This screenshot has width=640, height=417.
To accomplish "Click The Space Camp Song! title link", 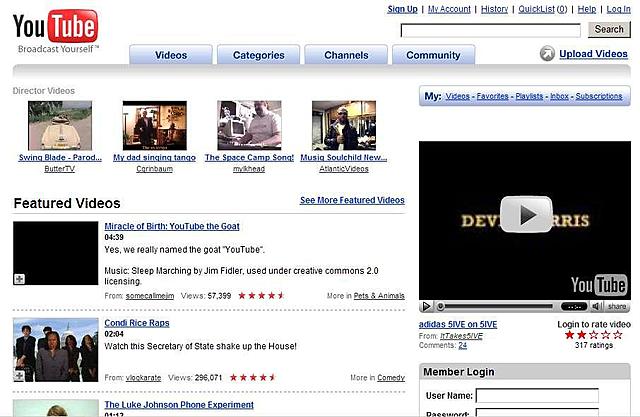I will (x=249, y=157).
